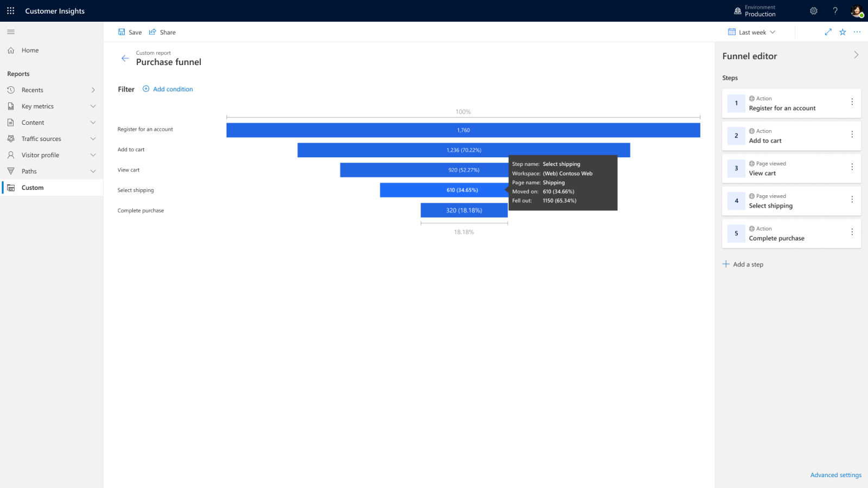This screenshot has height=488, width=868.
Task: Open options for View cart step
Action: tap(852, 167)
